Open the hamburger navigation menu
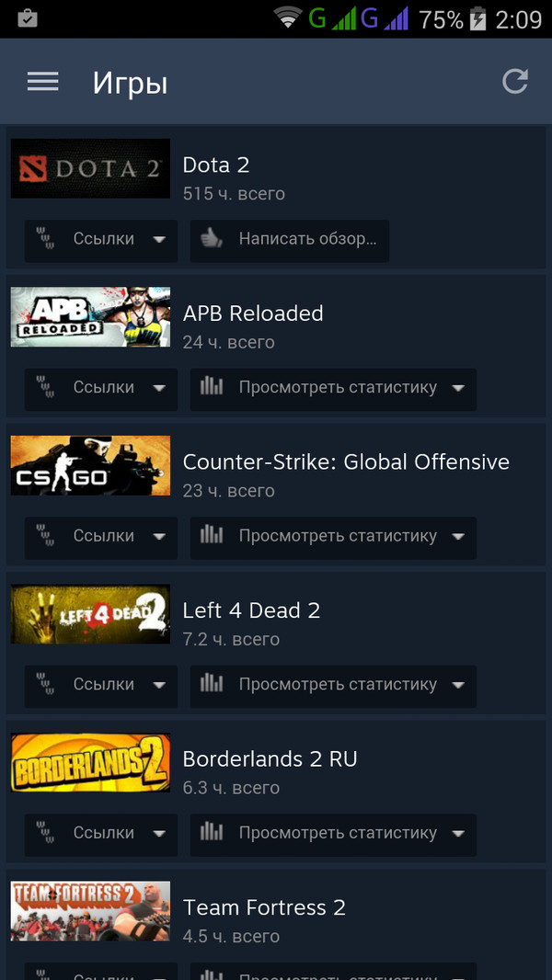This screenshot has width=552, height=980. 43,82
